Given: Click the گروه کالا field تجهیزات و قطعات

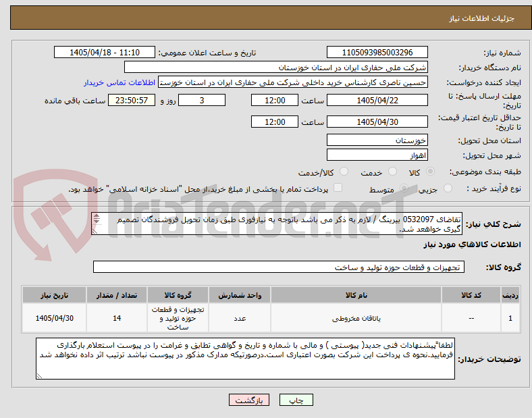Looking at the screenshot, I should pos(279,267).
